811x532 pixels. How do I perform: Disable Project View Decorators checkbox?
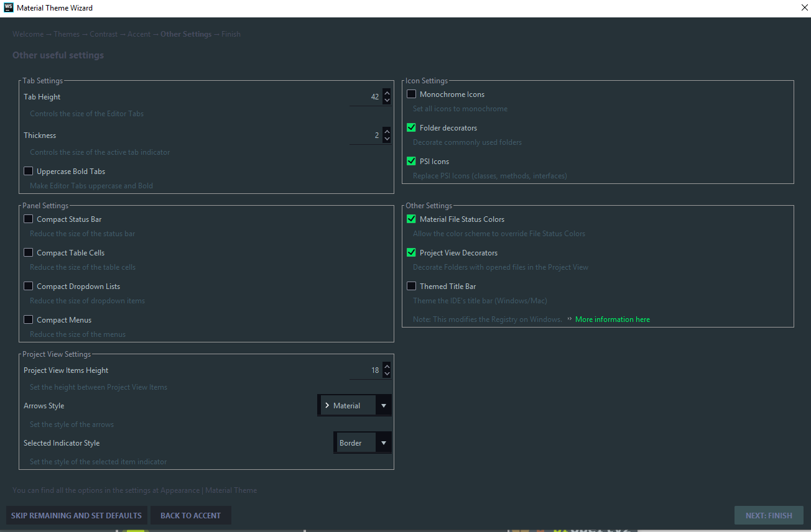412,252
